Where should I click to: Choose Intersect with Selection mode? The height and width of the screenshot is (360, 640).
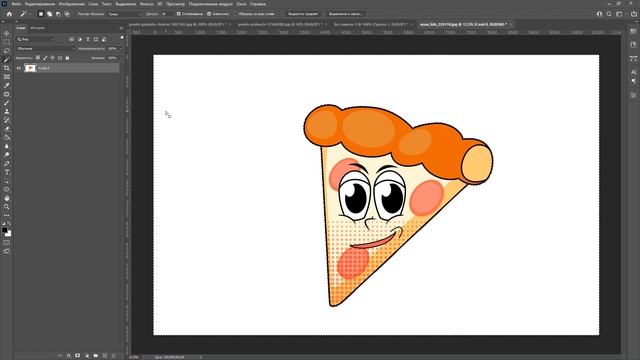tap(67, 14)
